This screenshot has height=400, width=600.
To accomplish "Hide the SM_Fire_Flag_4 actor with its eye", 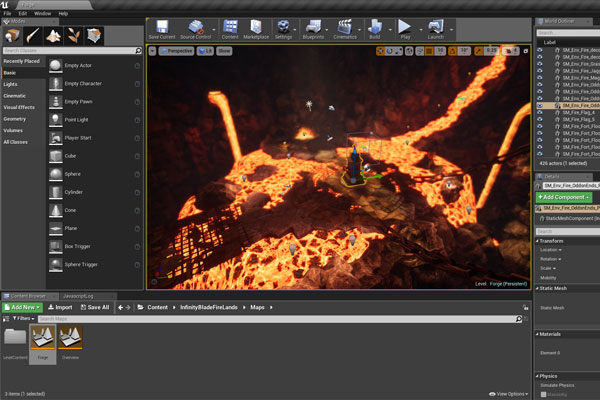I will pyautogui.click(x=540, y=113).
